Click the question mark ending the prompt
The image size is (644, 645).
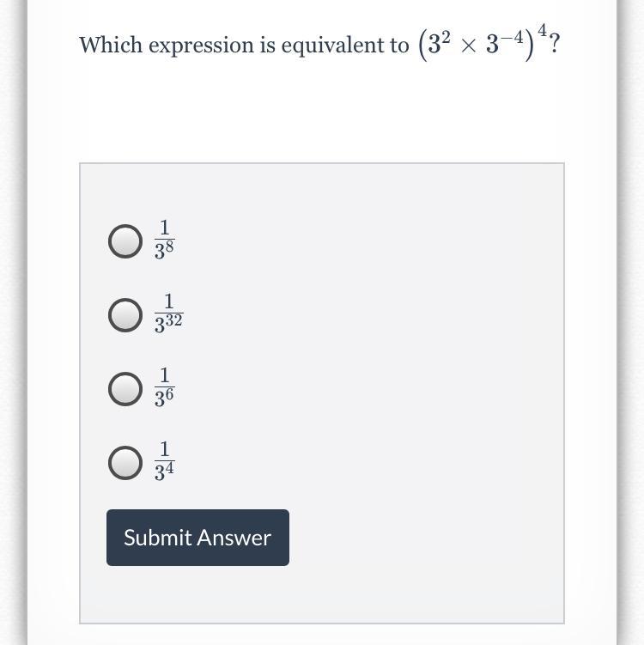555,44
